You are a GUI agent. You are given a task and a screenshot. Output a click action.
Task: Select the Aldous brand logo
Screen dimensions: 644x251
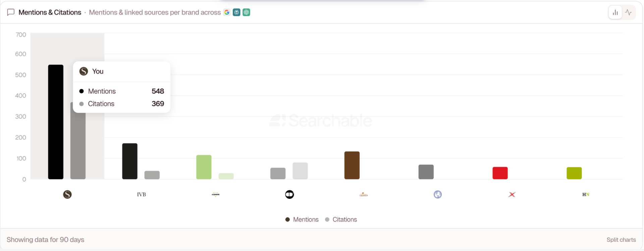point(216,194)
